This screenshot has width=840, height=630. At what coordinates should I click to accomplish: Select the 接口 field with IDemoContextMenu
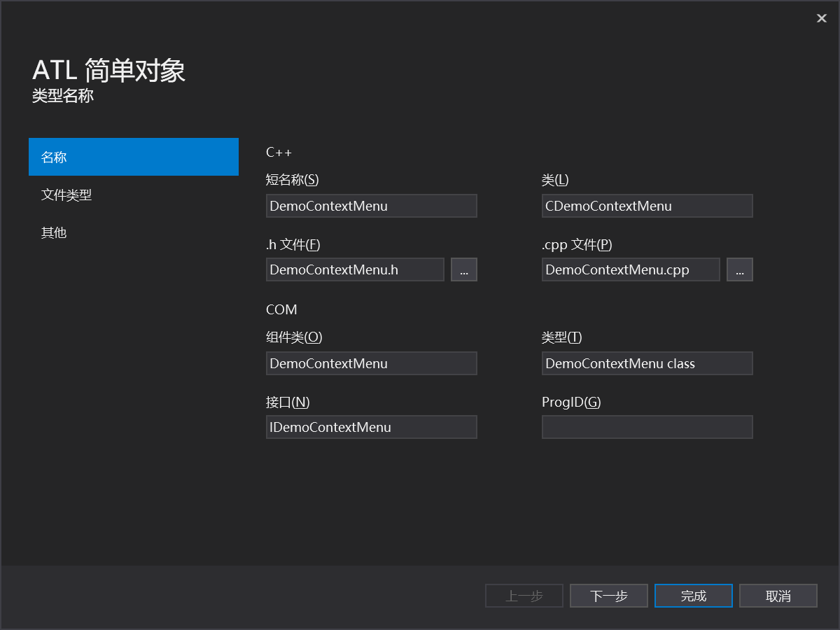pos(371,427)
